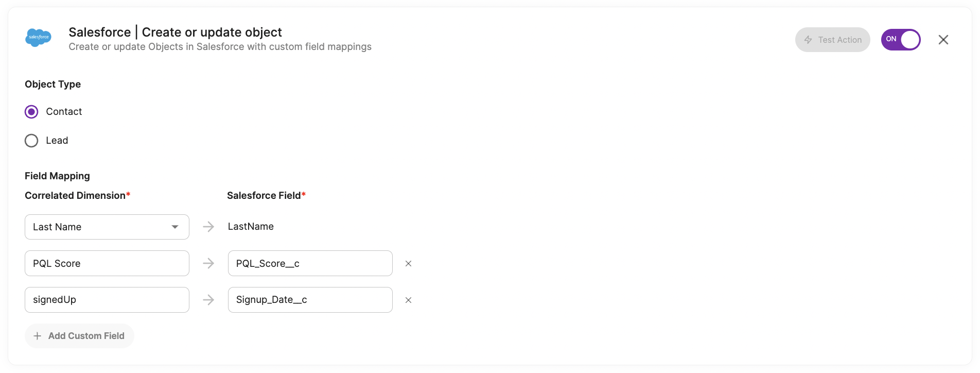Click the Salesforce cloud logo icon
Image resolution: width=980 pixels, height=373 pixels.
[39, 38]
